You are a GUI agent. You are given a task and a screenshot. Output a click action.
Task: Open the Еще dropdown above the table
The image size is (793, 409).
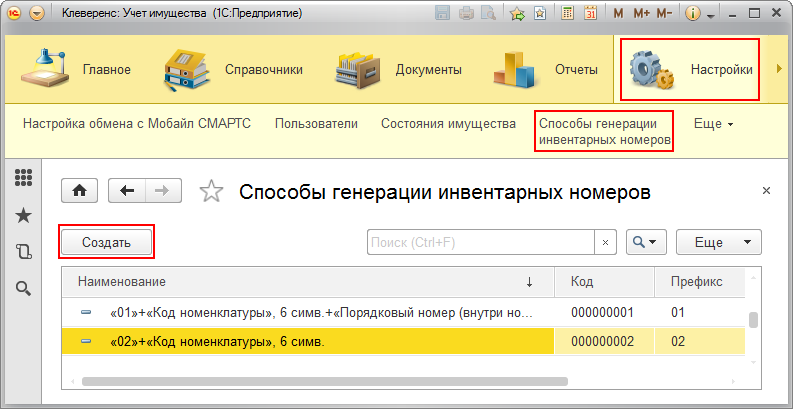tap(719, 242)
